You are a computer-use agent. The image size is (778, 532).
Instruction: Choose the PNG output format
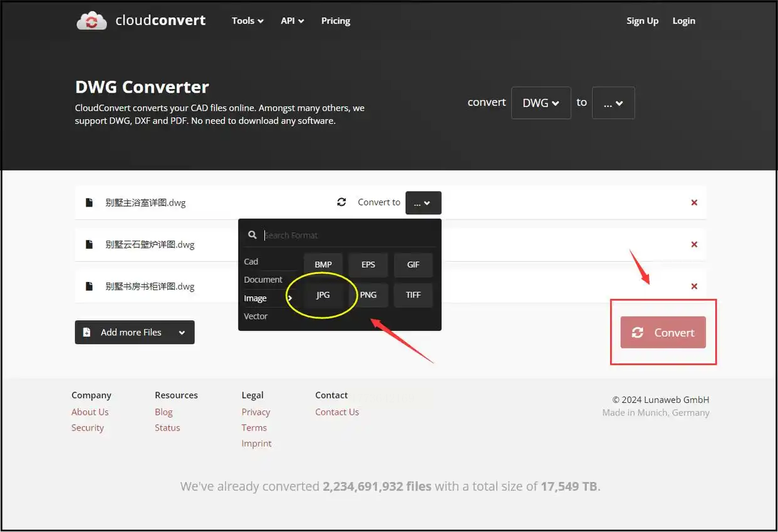click(368, 295)
